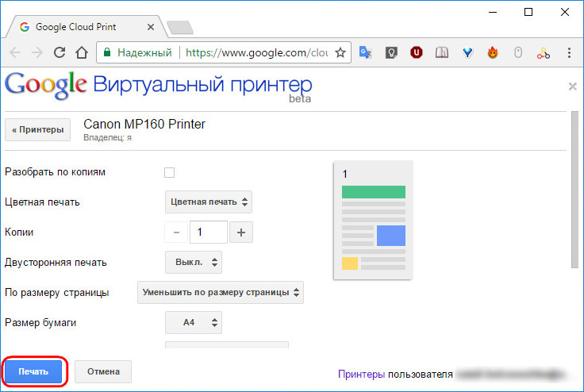Screen dimensions: 584x392
Task: Click the copies number field
Action: (209, 233)
